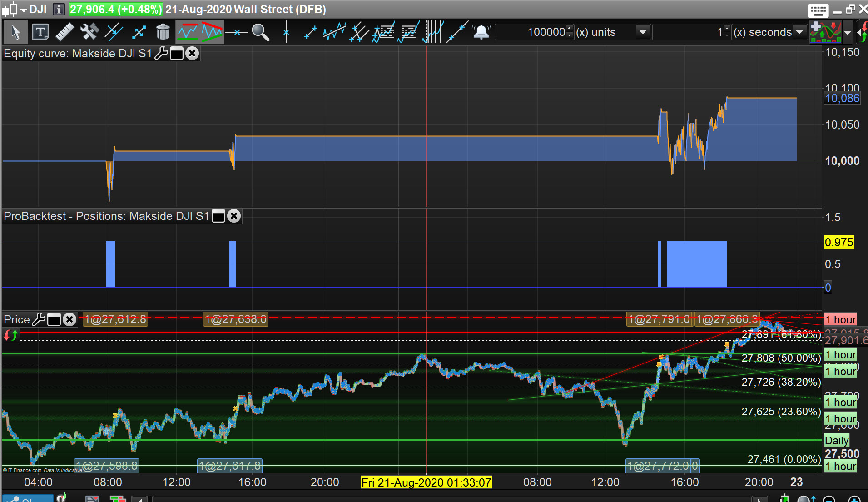
Task: Increase the seconds timeframe value
Action: pyautogui.click(x=727, y=28)
